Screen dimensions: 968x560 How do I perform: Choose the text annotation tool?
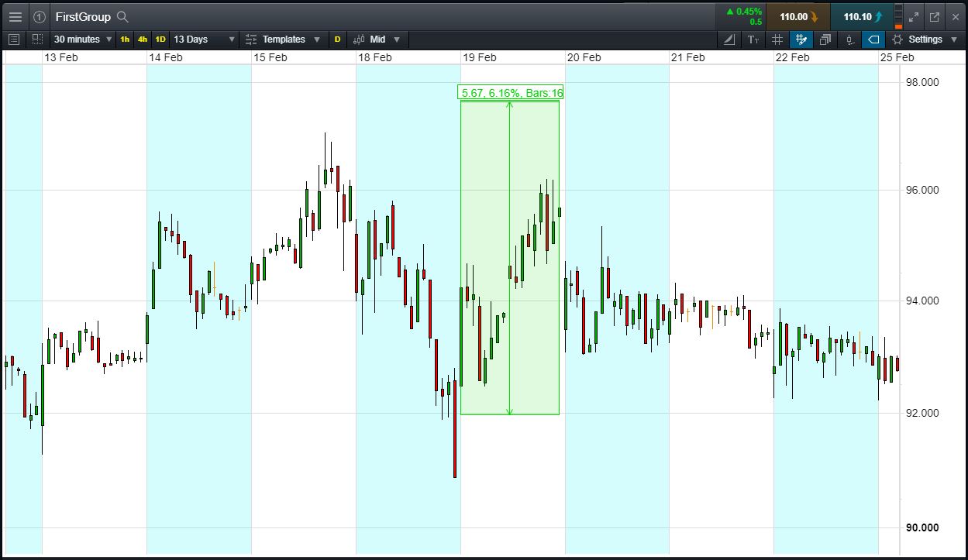pyautogui.click(x=753, y=40)
